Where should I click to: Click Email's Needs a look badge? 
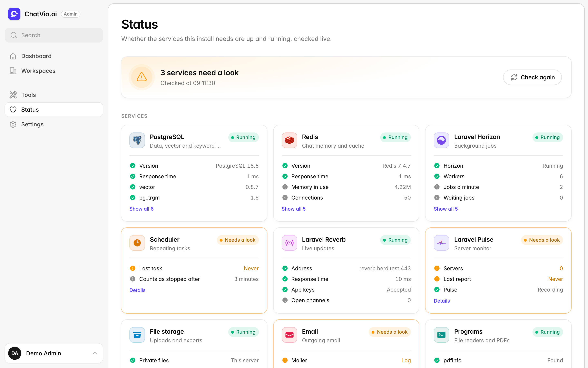(390, 332)
